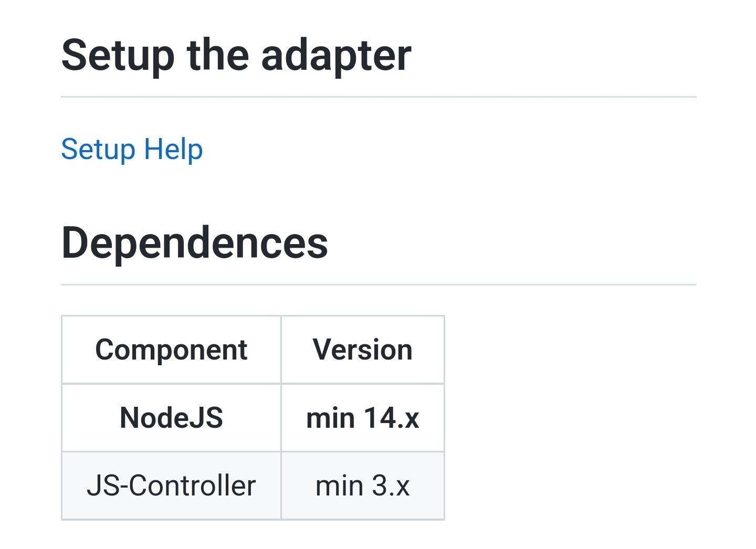756x549 pixels.
Task: Click the Setup the adapter heading
Action: pyautogui.click(x=236, y=55)
